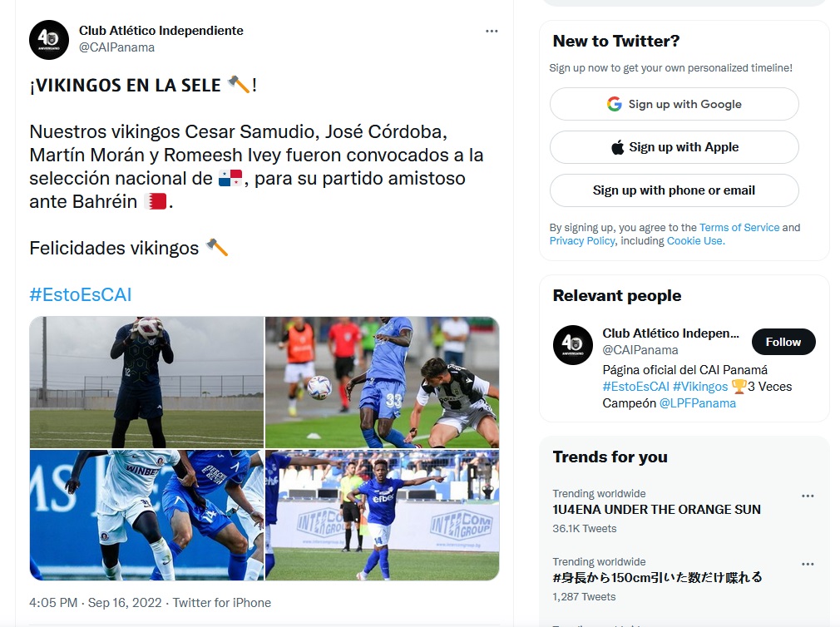Open more options for the Japanese hashtag trend
The image size is (840, 627).
[808, 564]
